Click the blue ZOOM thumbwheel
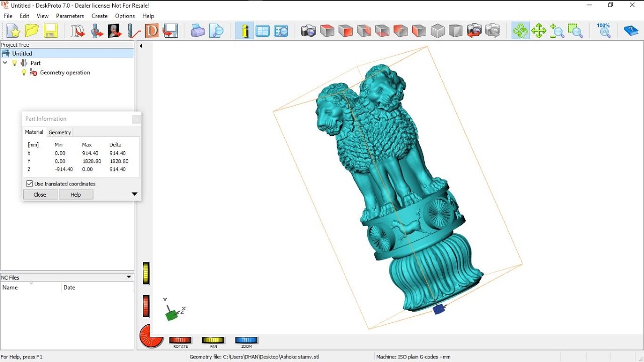644x362 pixels. (x=247, y=340)
